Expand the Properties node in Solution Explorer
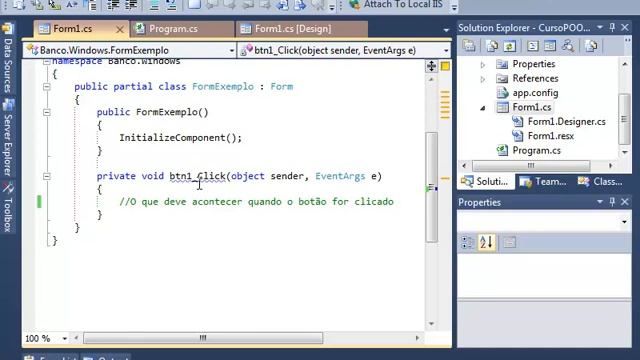 482,64
